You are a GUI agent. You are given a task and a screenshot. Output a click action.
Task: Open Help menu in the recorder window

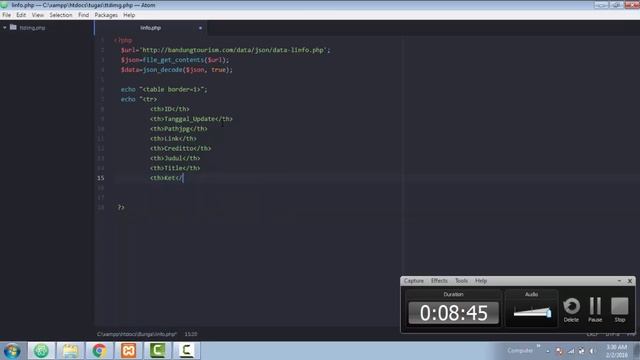click(481, 281)
